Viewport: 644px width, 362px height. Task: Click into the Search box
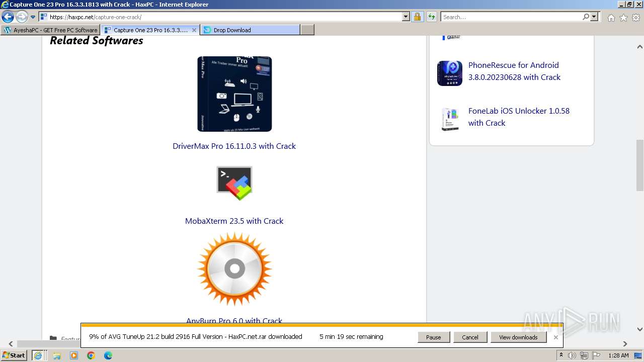coord(511,17)
